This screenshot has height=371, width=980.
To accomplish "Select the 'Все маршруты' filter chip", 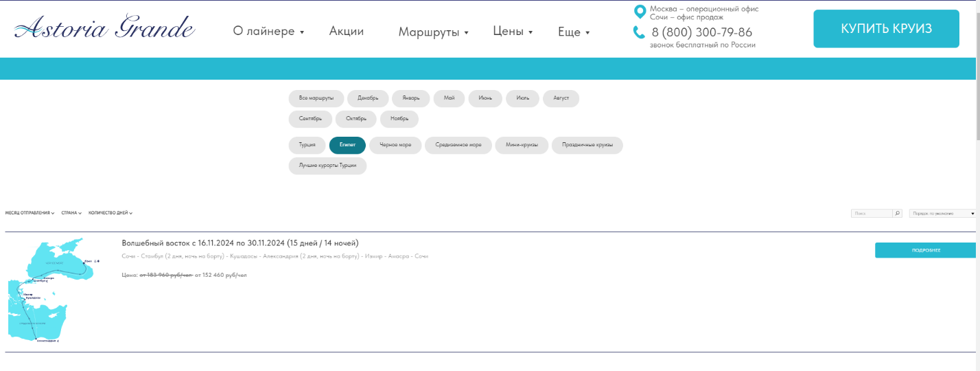I will pos(316,98).
